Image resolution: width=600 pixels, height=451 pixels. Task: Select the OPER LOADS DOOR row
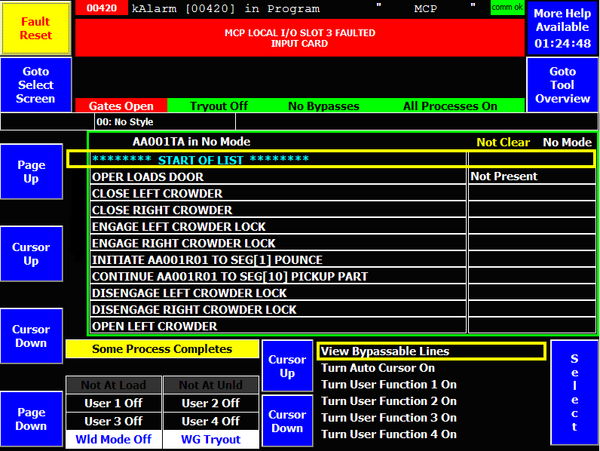(277, 176)
